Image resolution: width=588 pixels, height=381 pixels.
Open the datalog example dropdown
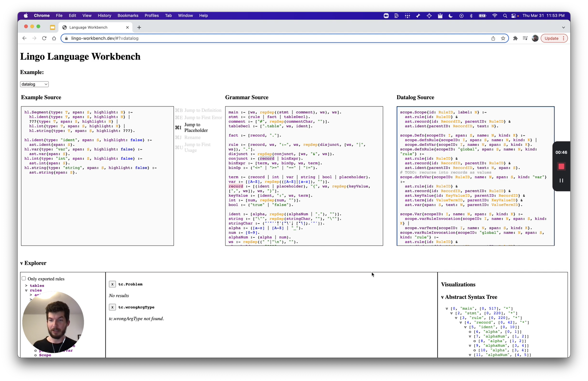[x=34, y=84]
